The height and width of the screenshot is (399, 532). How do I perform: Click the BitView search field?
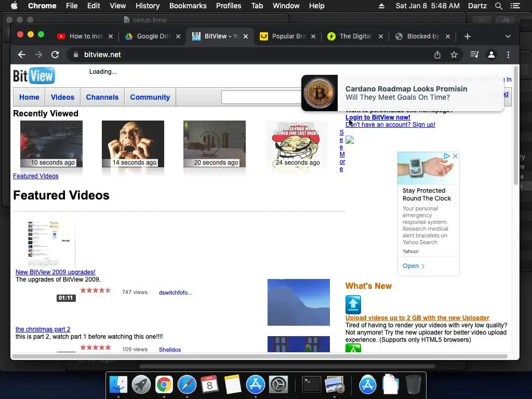click(261, 97)
